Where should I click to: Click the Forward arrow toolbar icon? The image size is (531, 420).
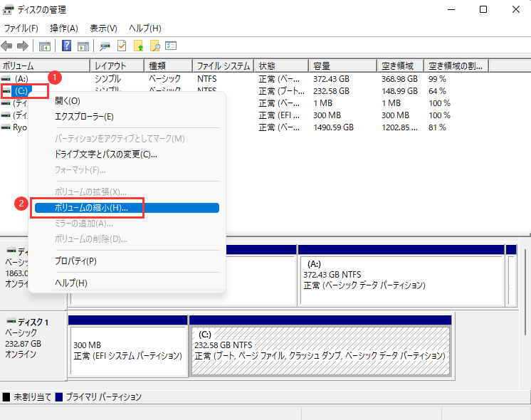(x=22, y=46)
